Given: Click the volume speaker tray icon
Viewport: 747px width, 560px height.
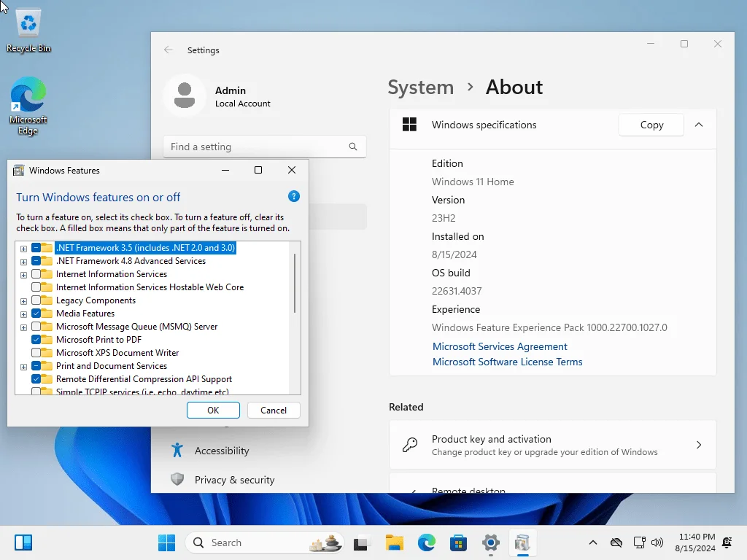Looking at the screenshot, I should [657, 542].
